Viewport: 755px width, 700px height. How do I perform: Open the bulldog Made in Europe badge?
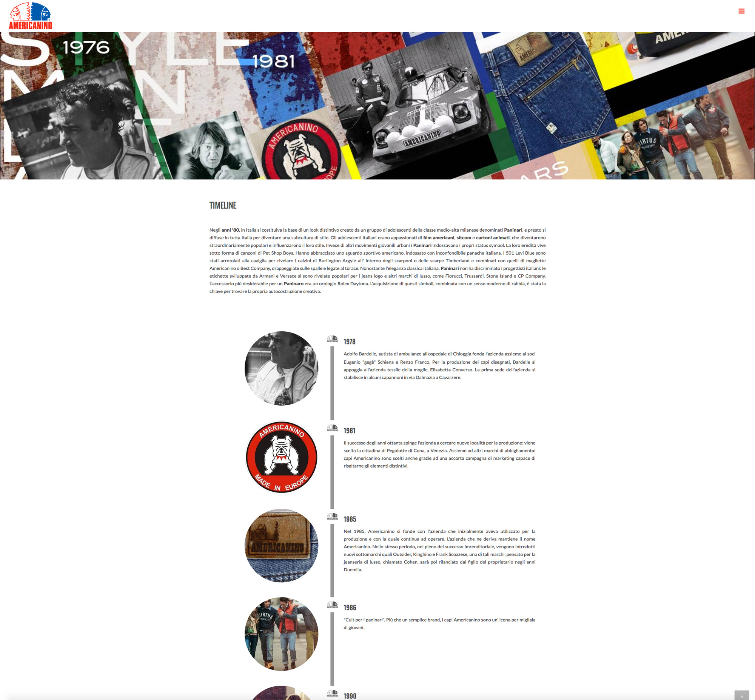[x=281, y=457]
